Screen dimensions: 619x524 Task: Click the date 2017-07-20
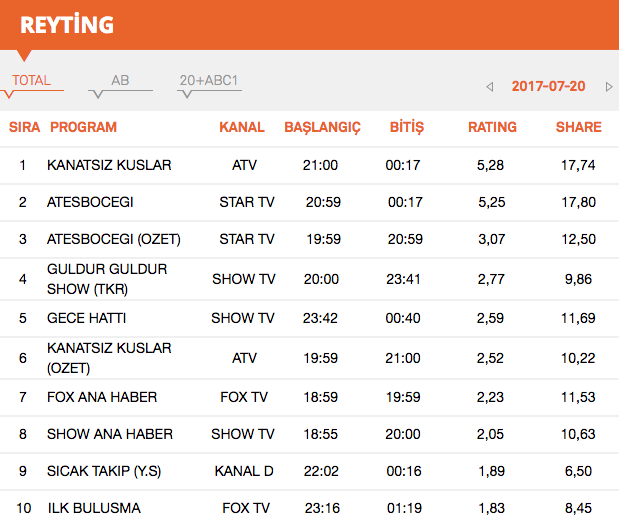pyautogui.click(x=548, y=86)
